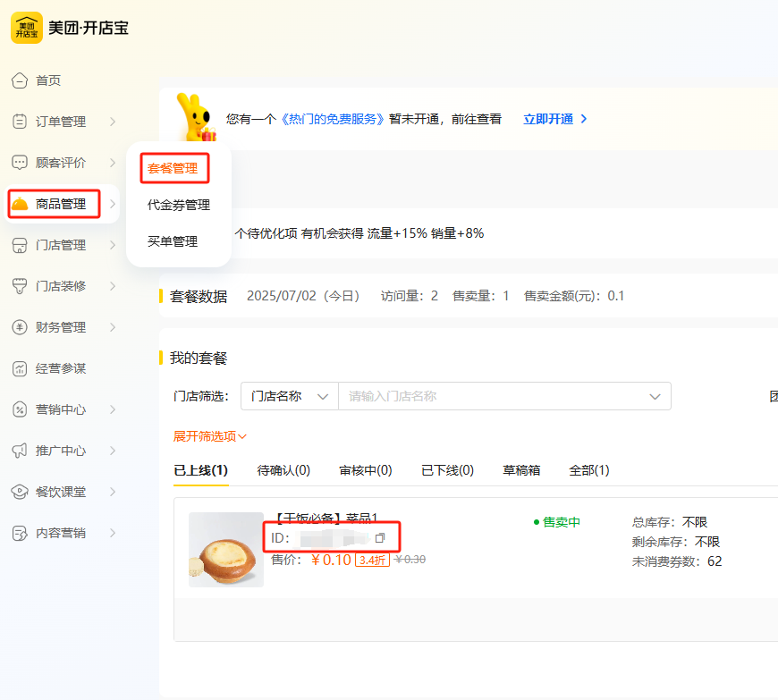Expand the 营销中心 submenu chevron
Screen dimensions: 778x700
[x=113, y=409]
